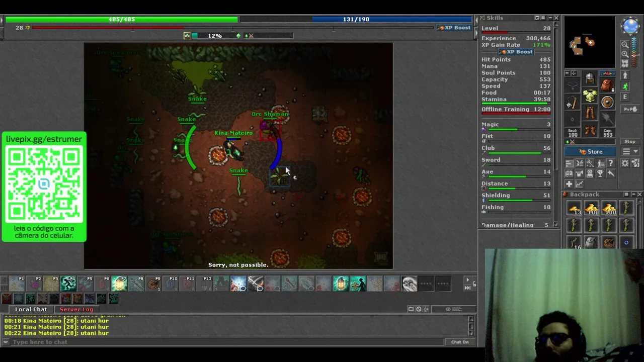Select the boots equipment slot
Screen dimensions: 644x362
point(590,131)
